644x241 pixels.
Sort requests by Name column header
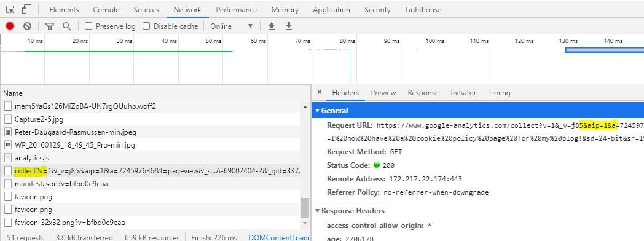[155, 93]
